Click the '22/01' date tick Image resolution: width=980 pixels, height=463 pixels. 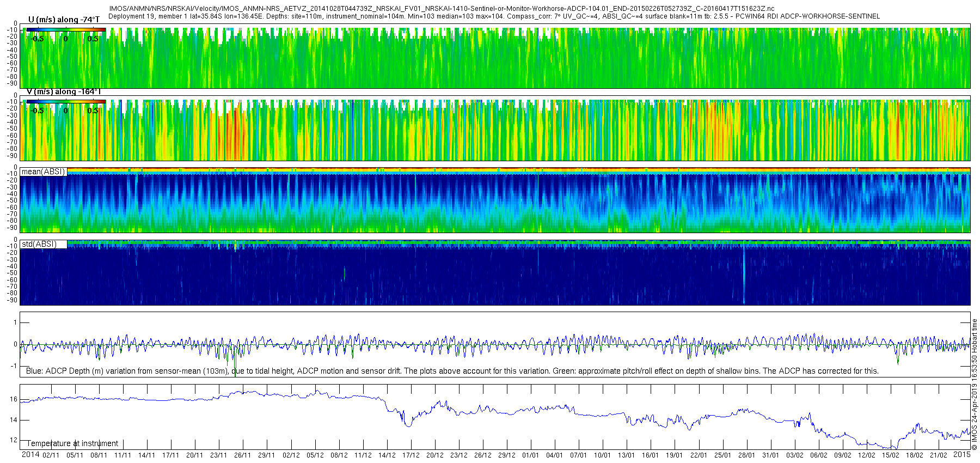tap(699, 455)
